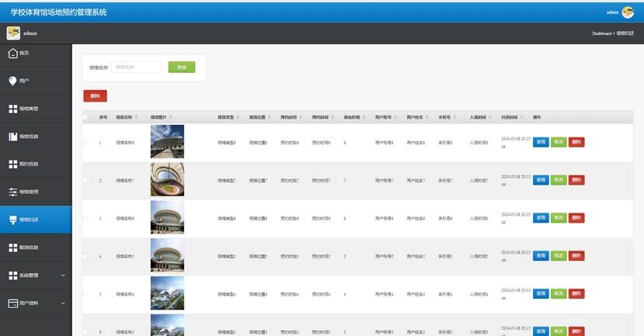This screenshot has width=644, height=336.
Task: Sort the table by 预约时段 column arrows
Action: [301, 117]
